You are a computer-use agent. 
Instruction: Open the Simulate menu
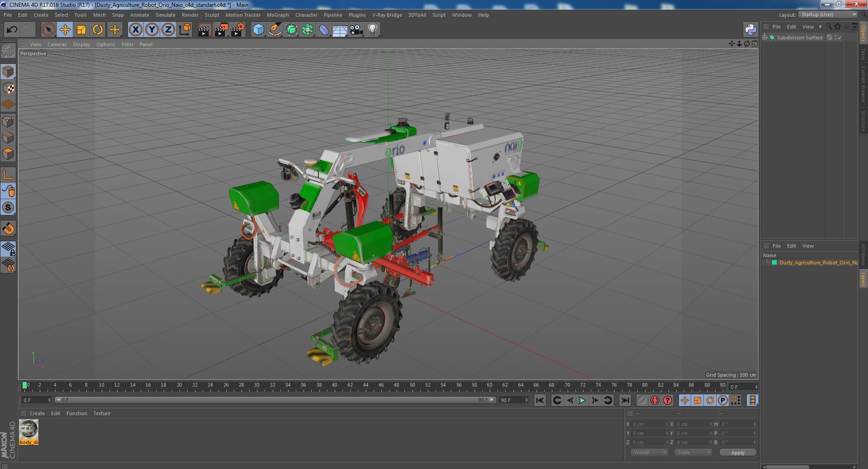tap(166, 15)
